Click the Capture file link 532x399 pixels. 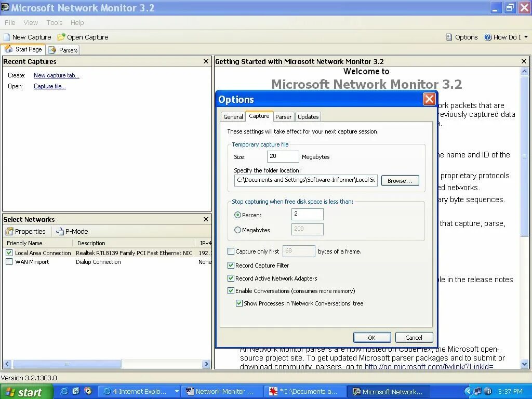click(x=49, y=86)
